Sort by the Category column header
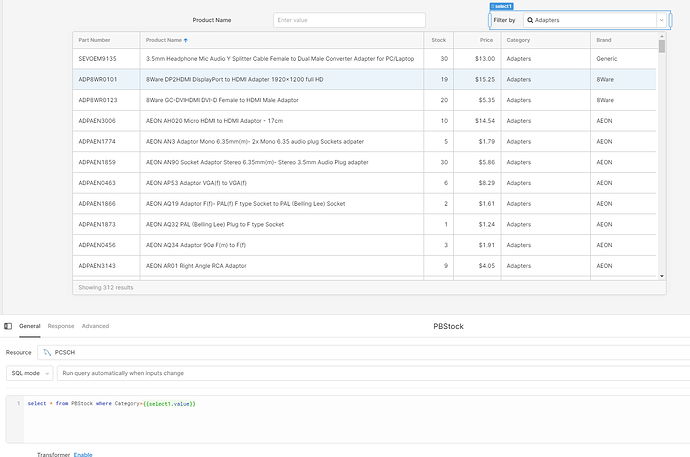The height and width of the screenshot is (457, 690). 546,40
